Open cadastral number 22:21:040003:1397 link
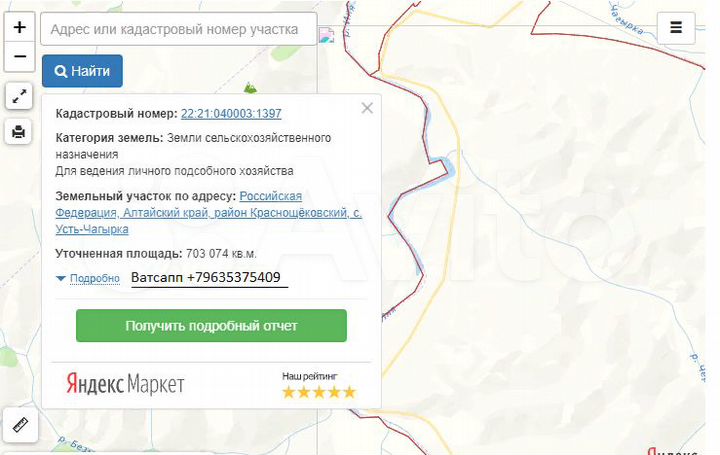This screenshot has height=455, width=720. [231, 113]
